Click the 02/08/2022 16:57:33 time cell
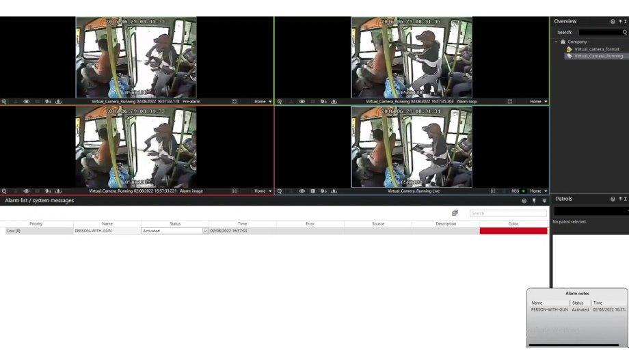The height and width of the screenshot is (364, 629). [x=242, y=231]
